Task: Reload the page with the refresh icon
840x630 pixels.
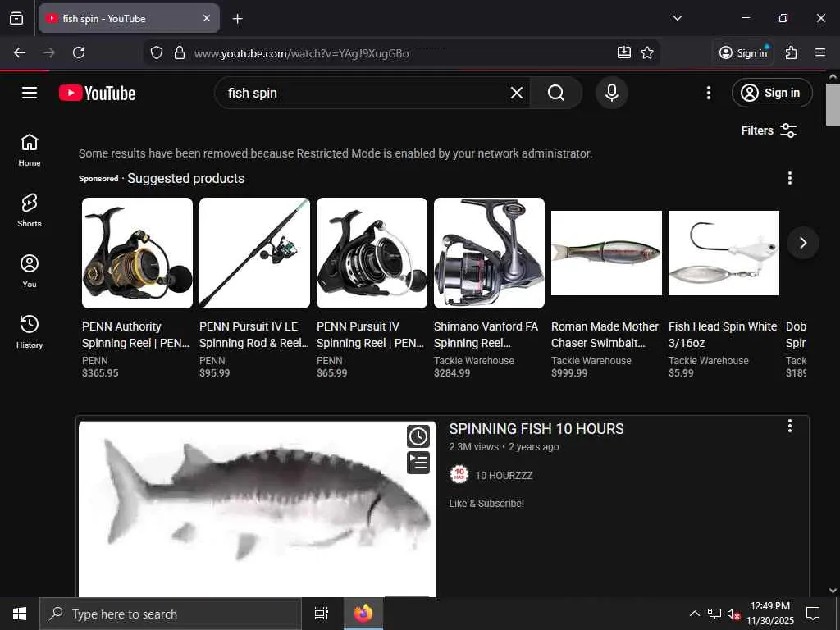Action: pyautogui.click(x=79, y=52)
